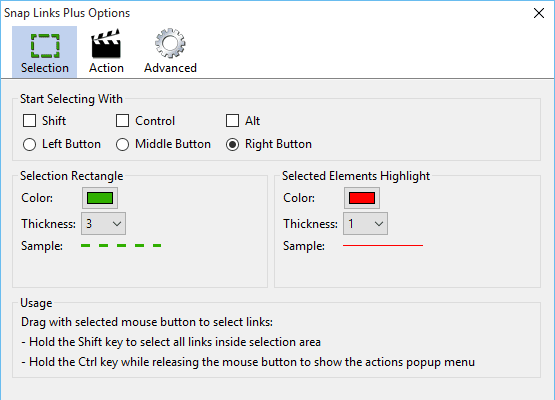Click the Advanced tab label
The height and width of the screenshot is (400, 555).
click(x=170, y=68)
